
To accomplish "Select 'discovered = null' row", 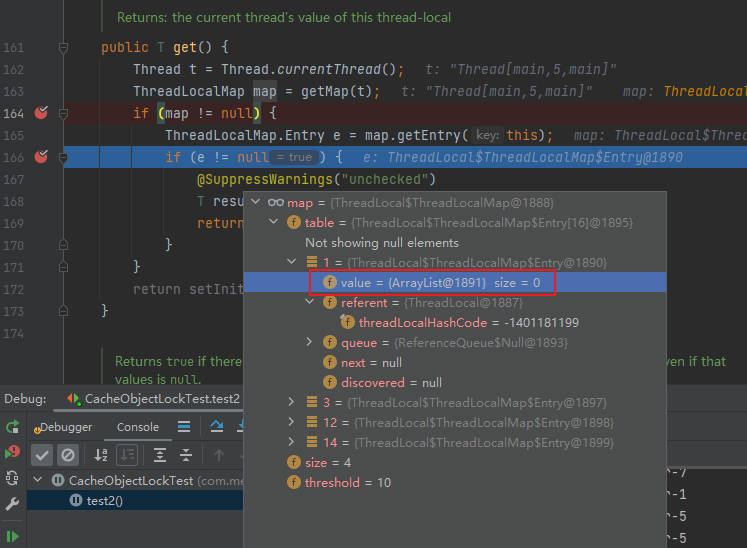I will (455, 383).
